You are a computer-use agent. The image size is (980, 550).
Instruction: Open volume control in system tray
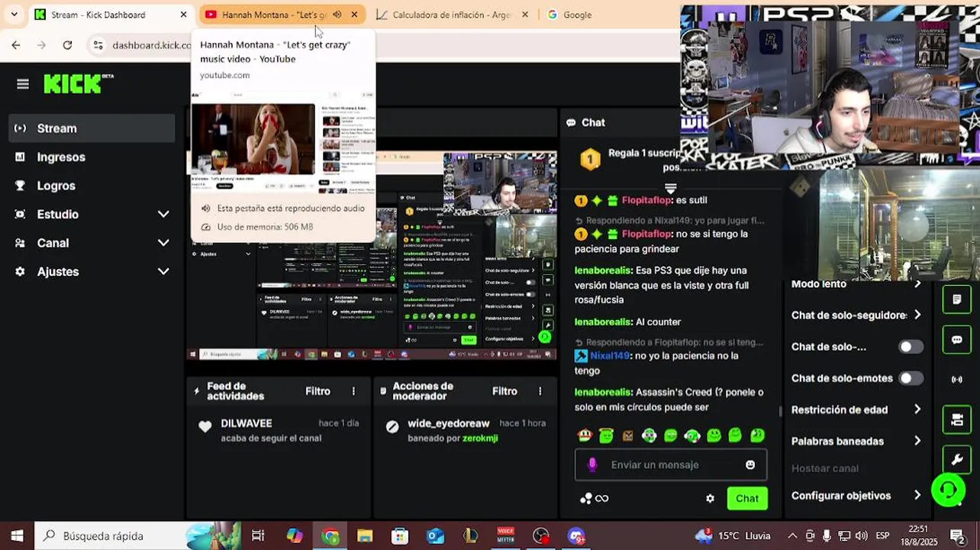click(x=861, y=535)
